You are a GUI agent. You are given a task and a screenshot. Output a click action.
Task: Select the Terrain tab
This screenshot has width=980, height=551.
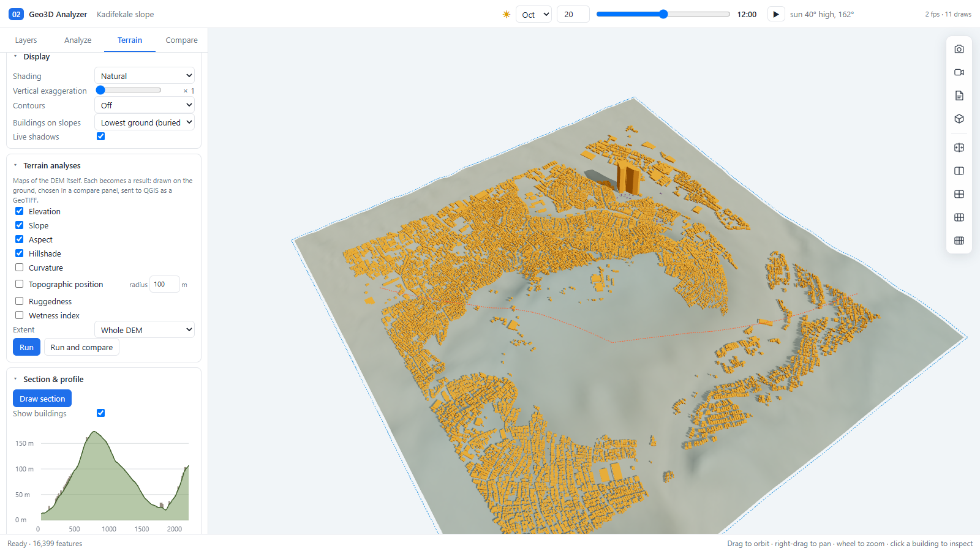(x=130, y=40)
